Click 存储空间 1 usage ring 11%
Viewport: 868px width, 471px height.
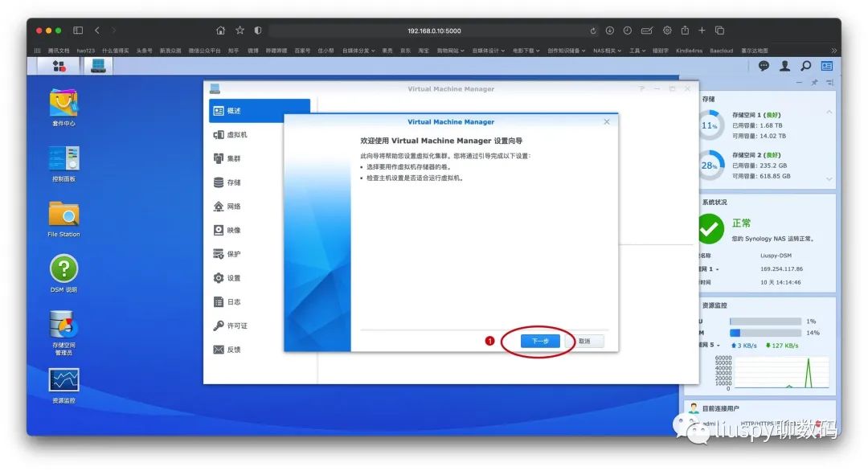tap(710, 125)
